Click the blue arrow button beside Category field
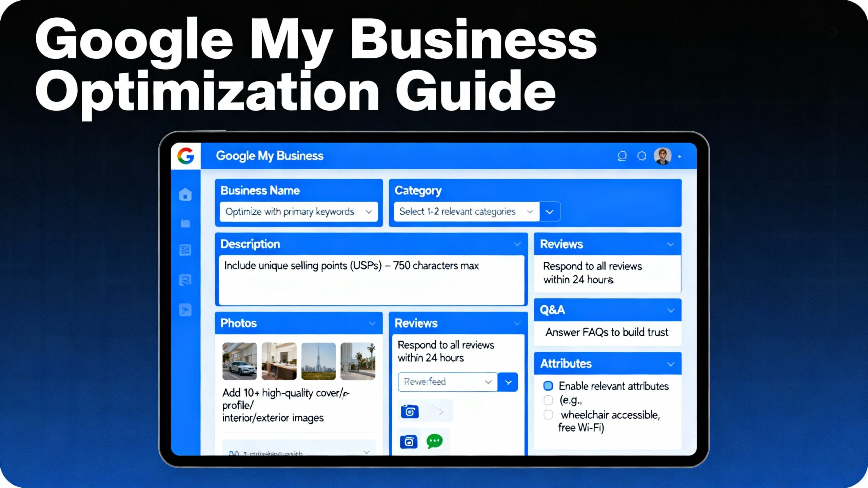This screenshot has height=488, width=868. click(x=550, y=212)
